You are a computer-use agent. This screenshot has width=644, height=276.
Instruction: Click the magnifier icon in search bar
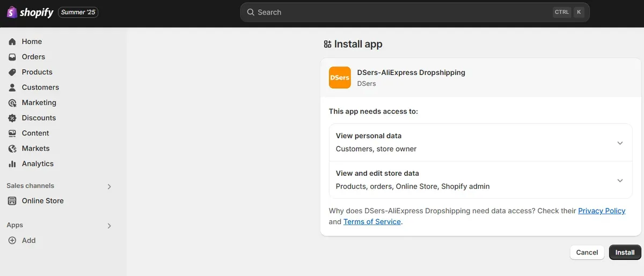[x=251, y=12]
